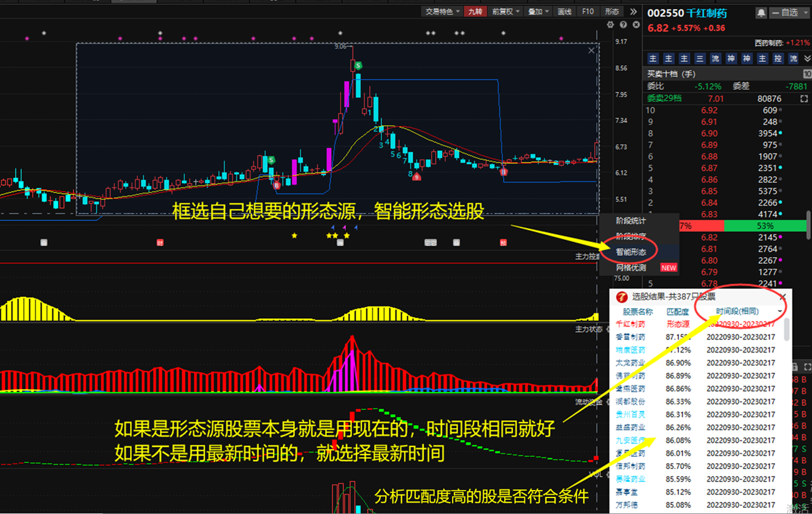Click the results popup scrollbar thumb

click(x=787, y=329)
